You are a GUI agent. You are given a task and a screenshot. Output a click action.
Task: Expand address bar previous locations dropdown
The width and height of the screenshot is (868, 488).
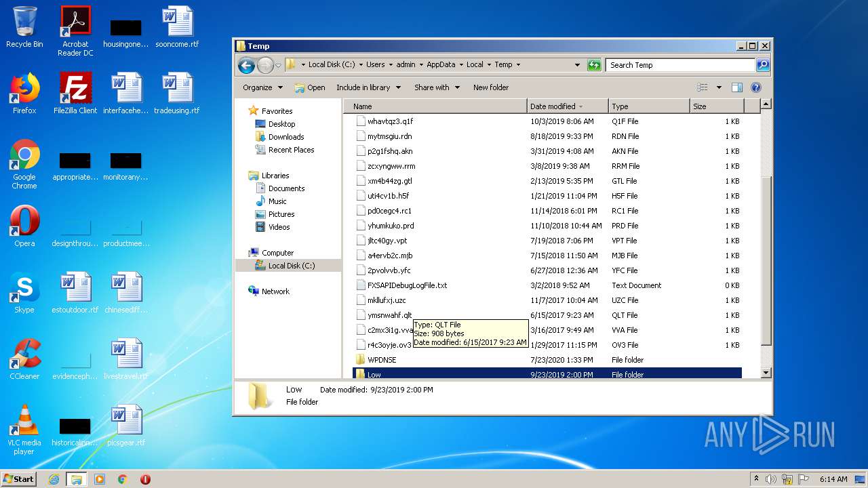click(577, 65)
